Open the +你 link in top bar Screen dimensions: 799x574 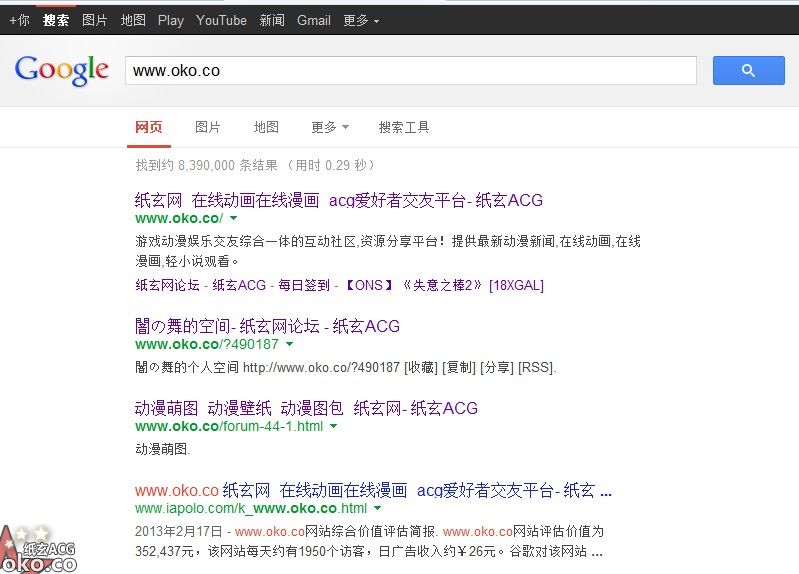[19, 20]
